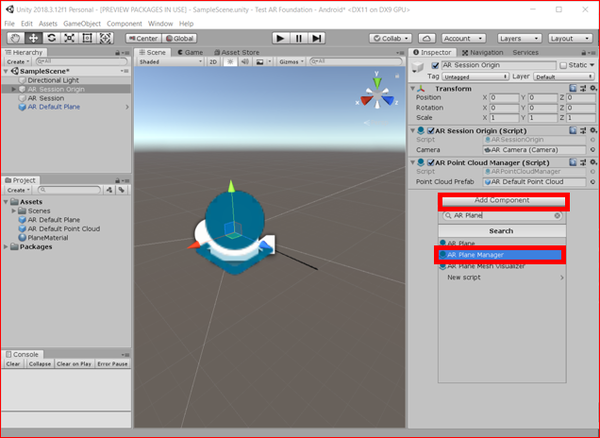The height and width of the screenshot is (438, 600).
Task: Click Project search by type icon
Action: (x=109, y=190)
